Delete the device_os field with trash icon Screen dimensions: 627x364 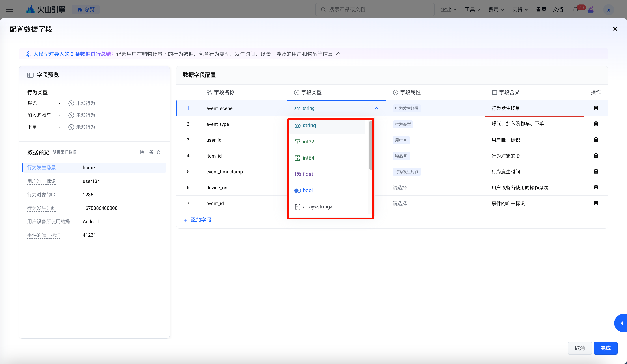[x=596, y=187]
